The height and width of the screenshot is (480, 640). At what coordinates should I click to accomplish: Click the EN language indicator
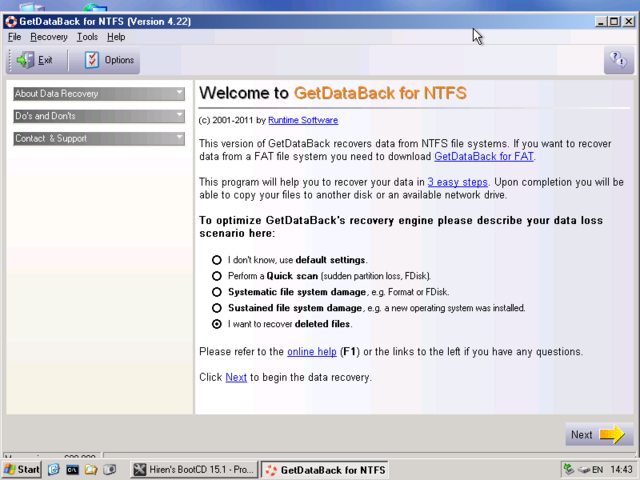598,470
